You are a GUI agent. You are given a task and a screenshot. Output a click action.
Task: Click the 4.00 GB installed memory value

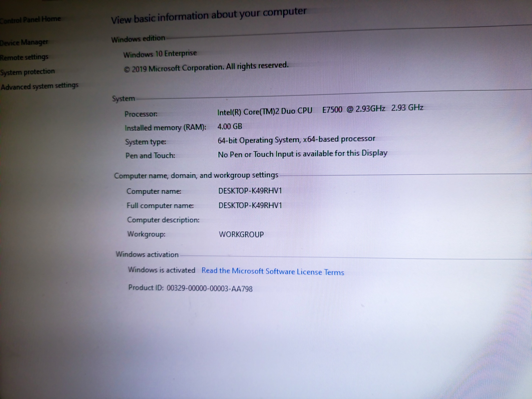point(229,126)
